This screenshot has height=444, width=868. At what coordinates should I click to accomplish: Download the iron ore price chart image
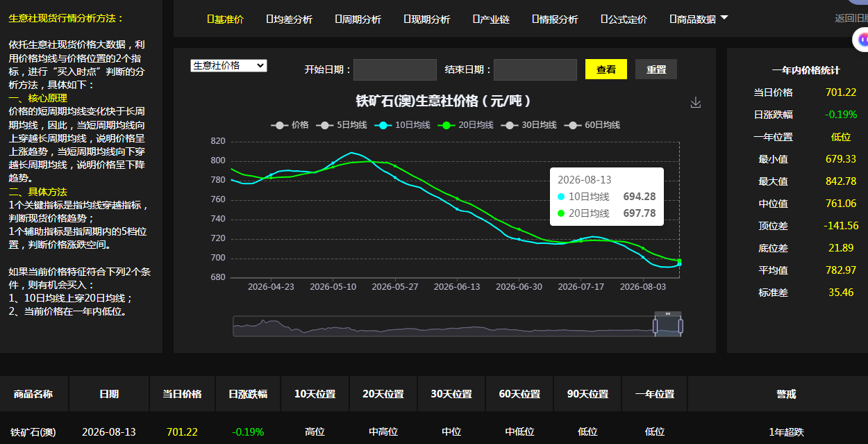pos(696,103)
